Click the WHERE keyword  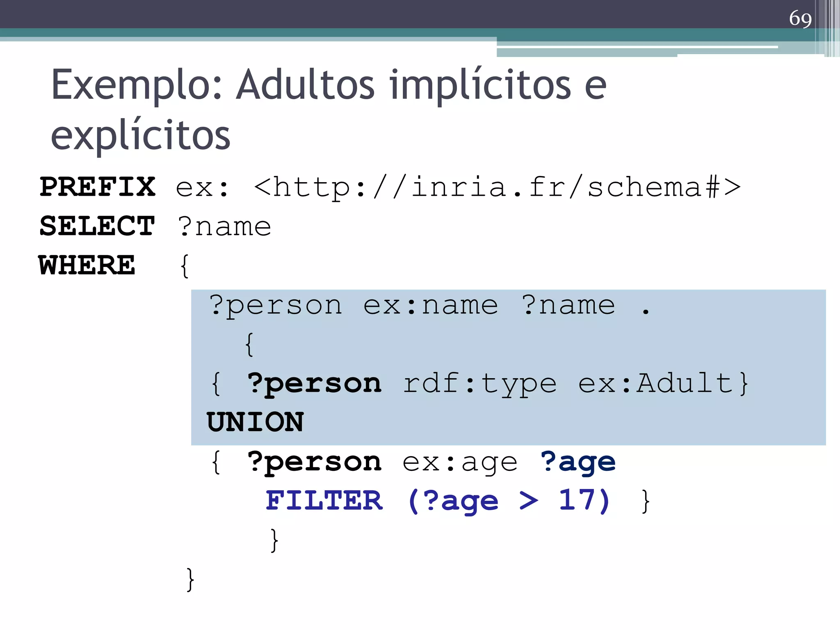coord(87,265)
